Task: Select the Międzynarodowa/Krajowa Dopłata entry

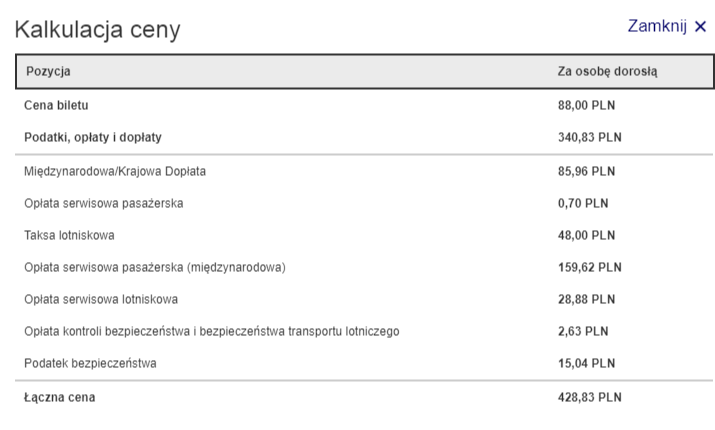Action: click(x=364, y=171)
